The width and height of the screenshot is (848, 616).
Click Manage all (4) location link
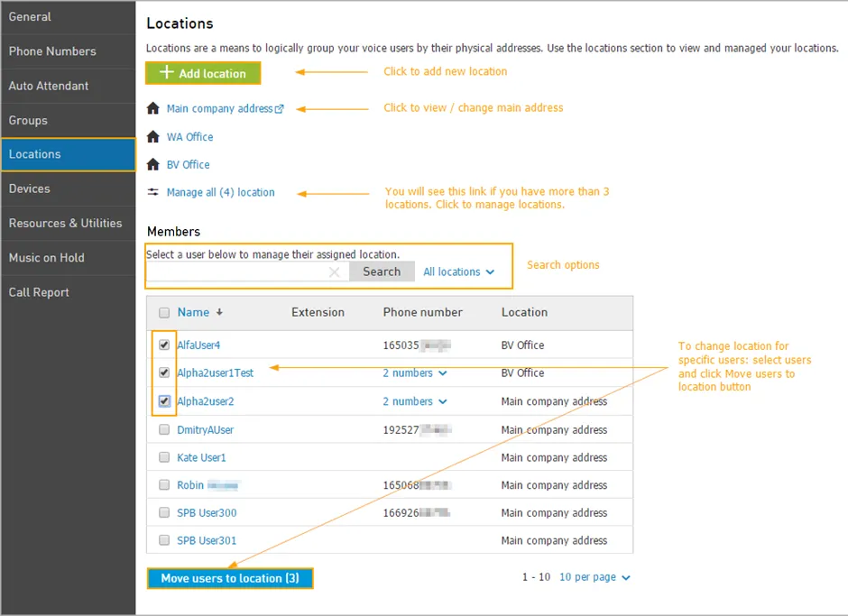(x=221, y=192)
